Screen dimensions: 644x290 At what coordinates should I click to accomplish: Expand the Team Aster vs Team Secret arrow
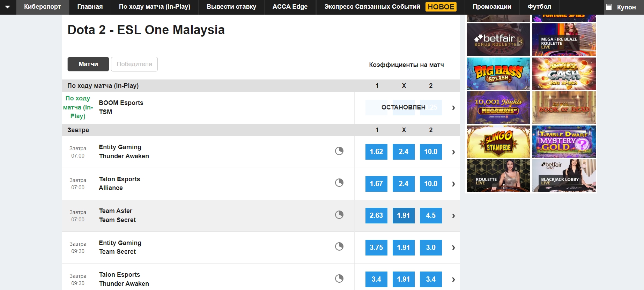point(453,216)
